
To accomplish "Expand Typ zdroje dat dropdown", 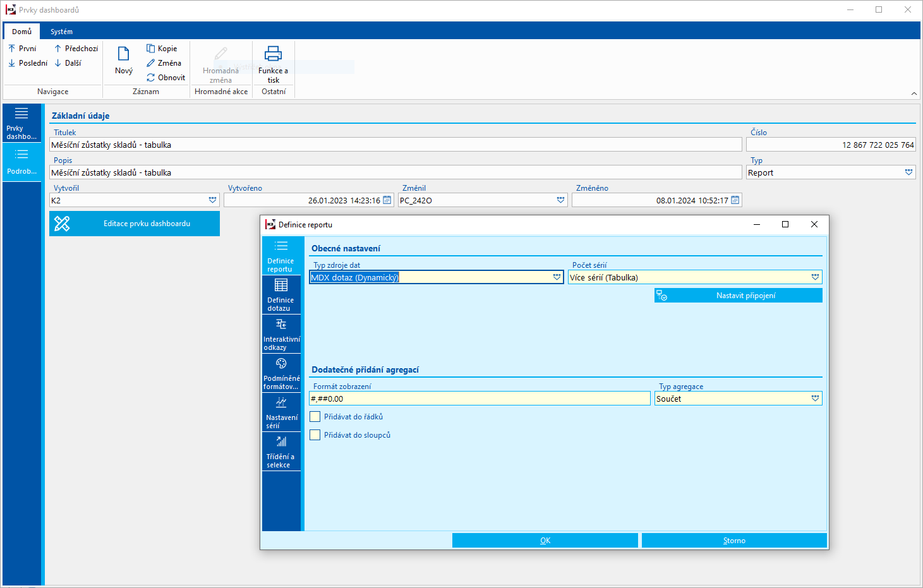I will pos(557,277).
